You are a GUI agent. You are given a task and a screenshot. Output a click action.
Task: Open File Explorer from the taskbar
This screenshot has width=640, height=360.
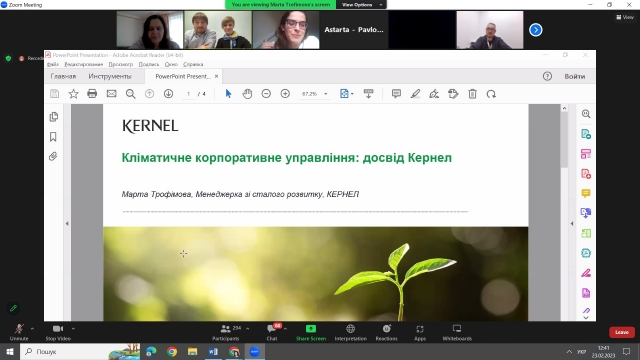pos(192,351)
